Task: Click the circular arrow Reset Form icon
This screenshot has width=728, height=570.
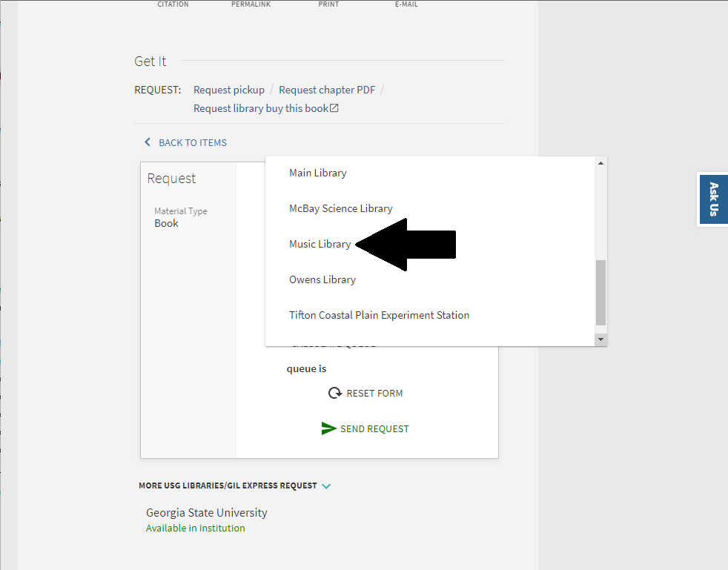Action: 335,393
